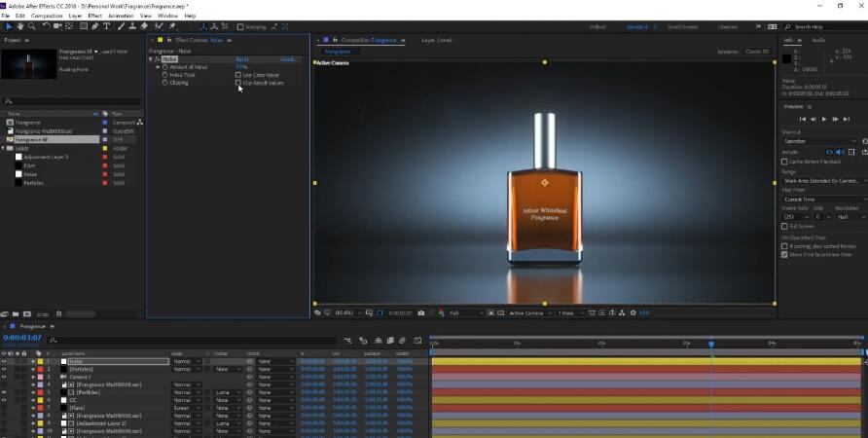
Task: Jump to last frame in Preview panel
Action: (x=846, y=119)
